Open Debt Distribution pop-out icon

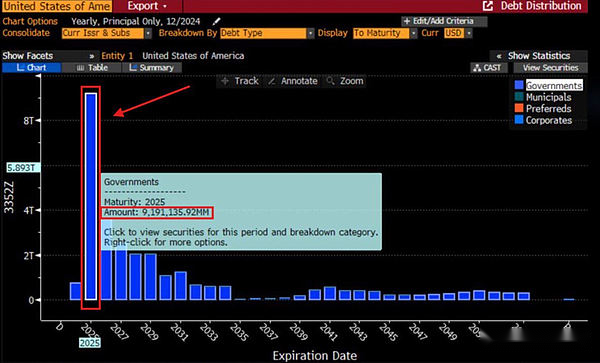(488, 6)
